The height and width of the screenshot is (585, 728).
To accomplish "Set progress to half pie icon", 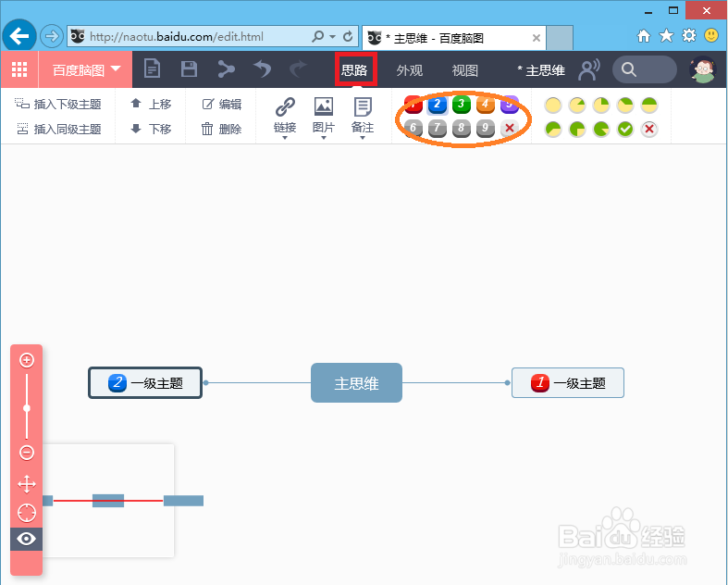I will [649, 105].
